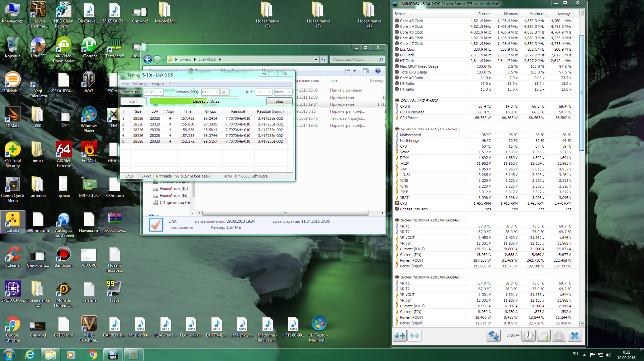Click the HWiNFO vertical scrollbar

[x=582, y=93]
